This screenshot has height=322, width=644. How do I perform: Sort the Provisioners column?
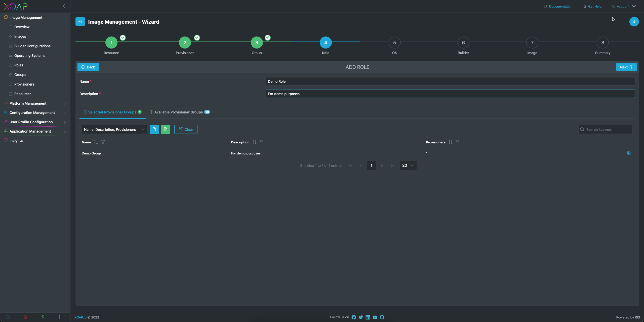451,142
